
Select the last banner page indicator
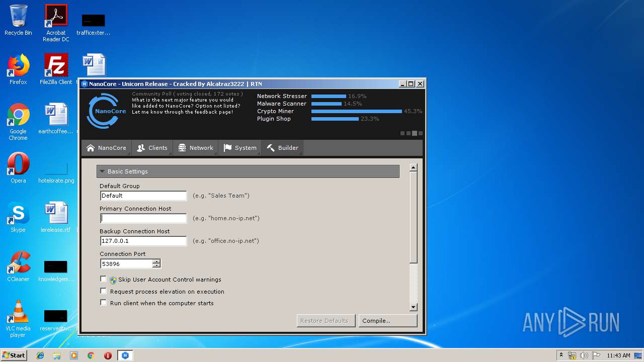pos(421,133)
